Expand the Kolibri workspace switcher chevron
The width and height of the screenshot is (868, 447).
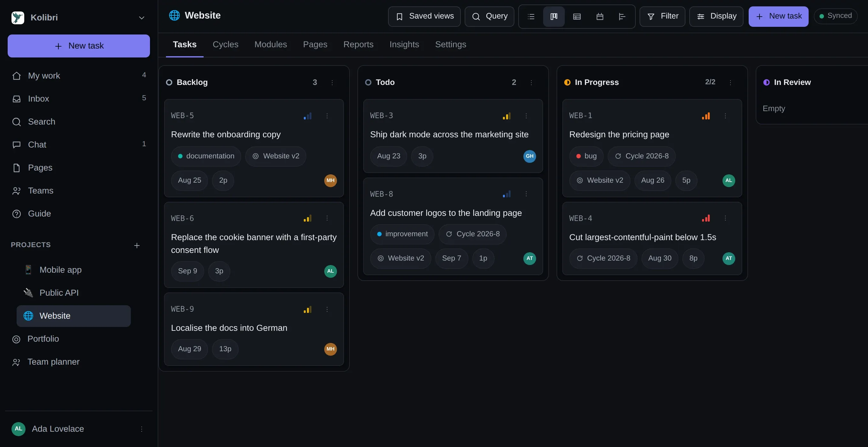(142, 18)
